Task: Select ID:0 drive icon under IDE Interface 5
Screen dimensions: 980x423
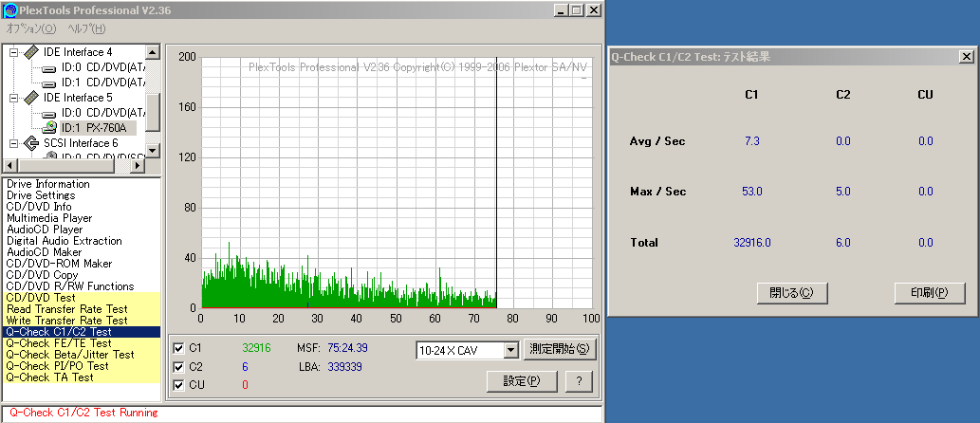Action: [x=49, y=113]
